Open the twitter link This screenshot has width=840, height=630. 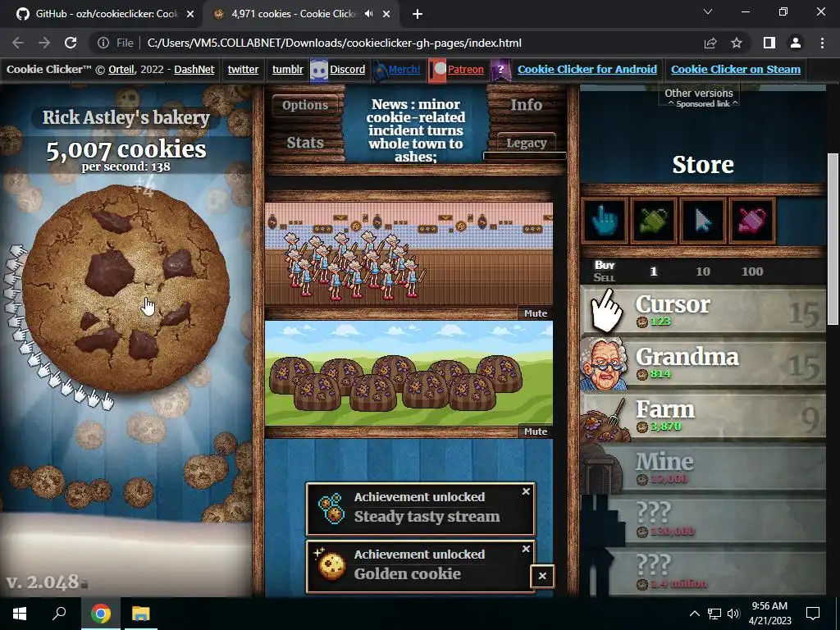243,69
